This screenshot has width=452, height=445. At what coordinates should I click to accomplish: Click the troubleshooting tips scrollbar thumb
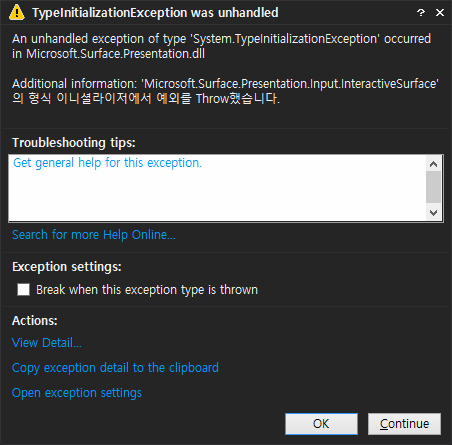[x=433, y=187]
